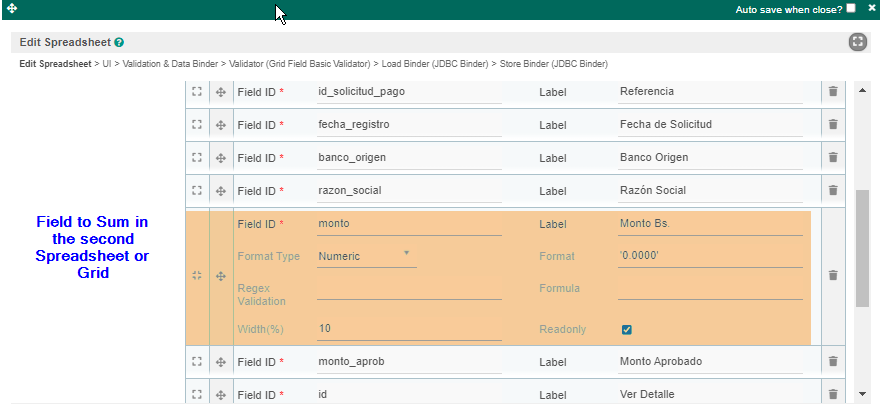Delete the id_solicitud_pago field row

[832, 92]
